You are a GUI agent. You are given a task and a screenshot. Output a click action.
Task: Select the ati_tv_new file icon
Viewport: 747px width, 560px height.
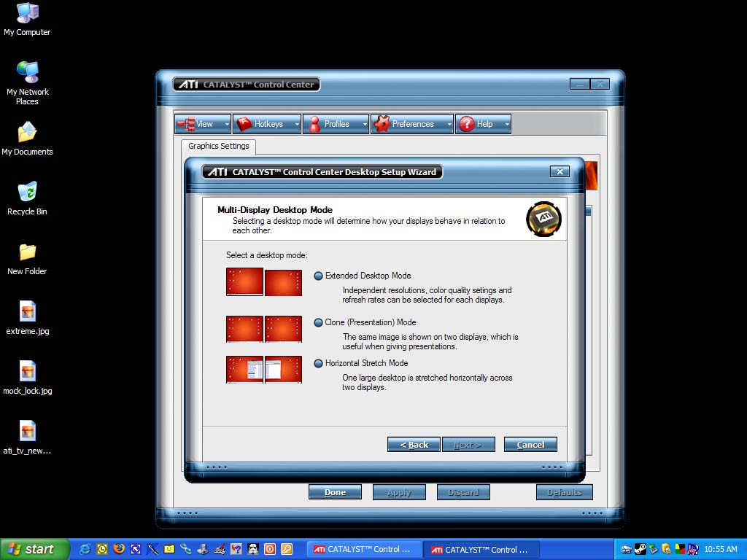pyautogui.click(x=27, y=437)
